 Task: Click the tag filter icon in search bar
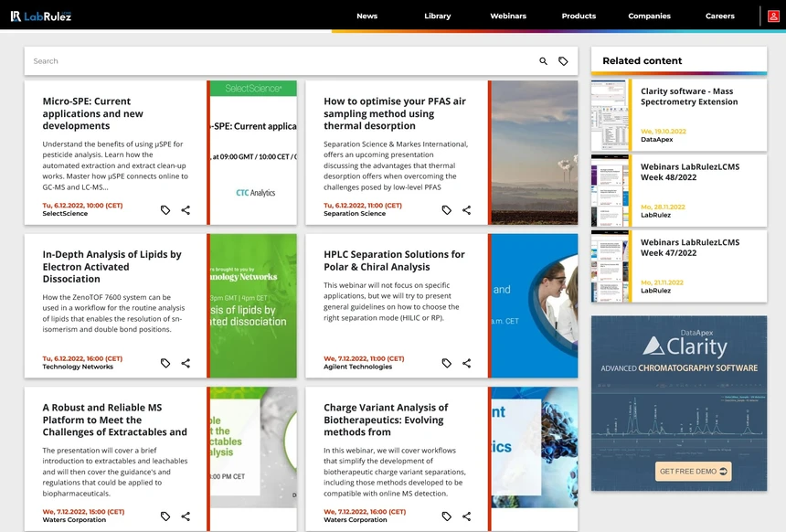pyautogui.click(x=563, y=61)
